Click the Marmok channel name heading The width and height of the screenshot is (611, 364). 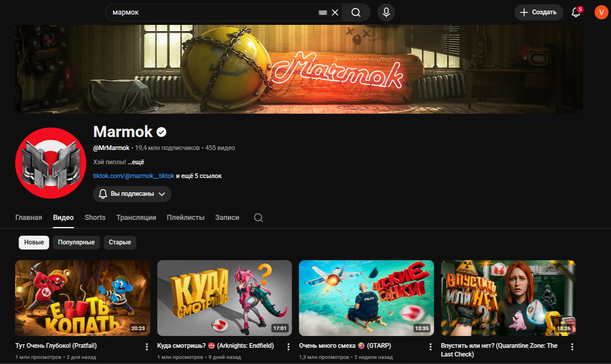coord(123,132)
